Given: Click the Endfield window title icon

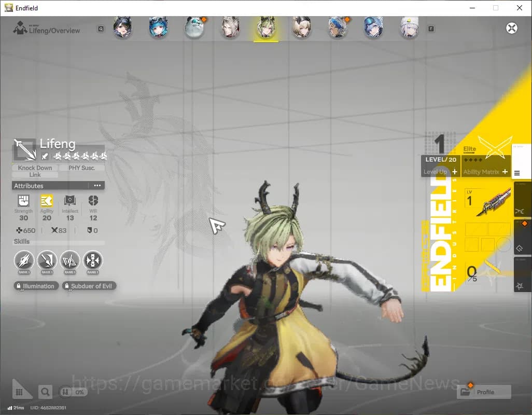Looking at the screenshot, I should (x=8, y=7).
